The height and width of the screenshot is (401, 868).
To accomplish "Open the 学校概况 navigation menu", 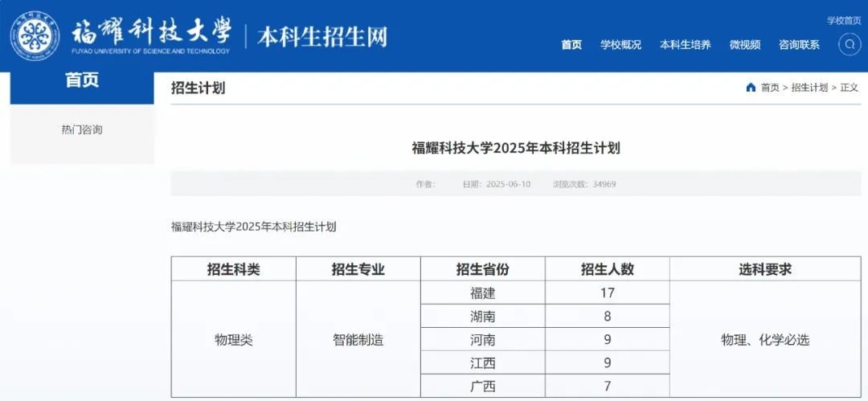I will tap(620, 45).
